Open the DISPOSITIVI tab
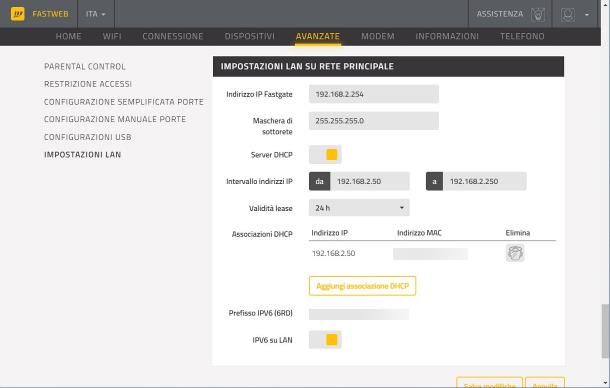This screenshot has width=610, height=388. (249, 36)
